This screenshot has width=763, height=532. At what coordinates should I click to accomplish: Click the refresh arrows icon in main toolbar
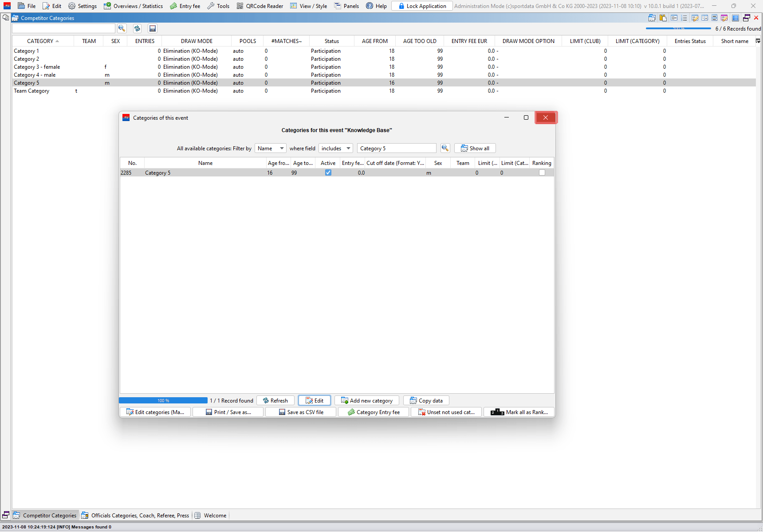[137, 28]
